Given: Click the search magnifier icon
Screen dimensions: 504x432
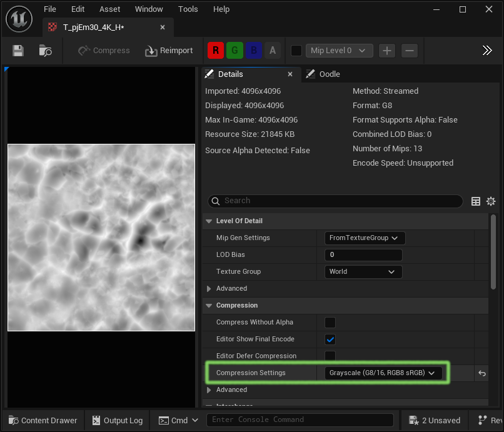Looking at the screenshot, I should coord(216,201).
